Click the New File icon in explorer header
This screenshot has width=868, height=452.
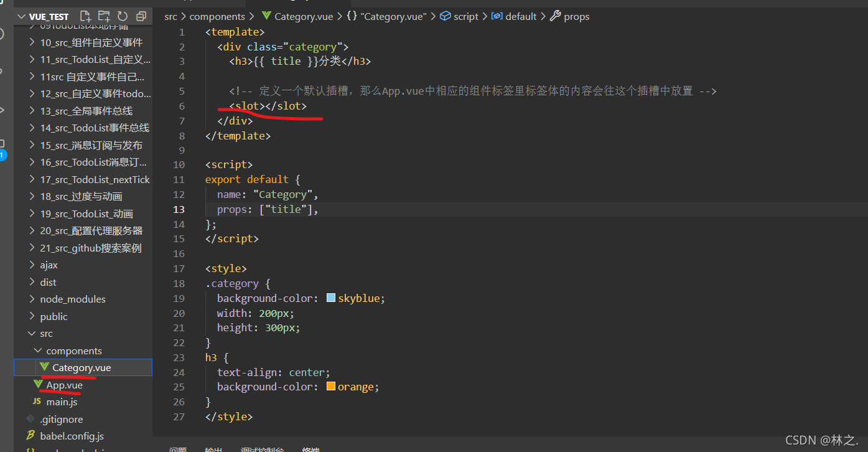pos(86,16)
